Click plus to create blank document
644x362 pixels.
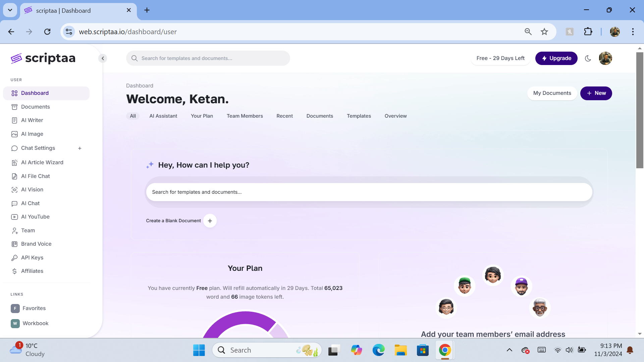point(210,221)
